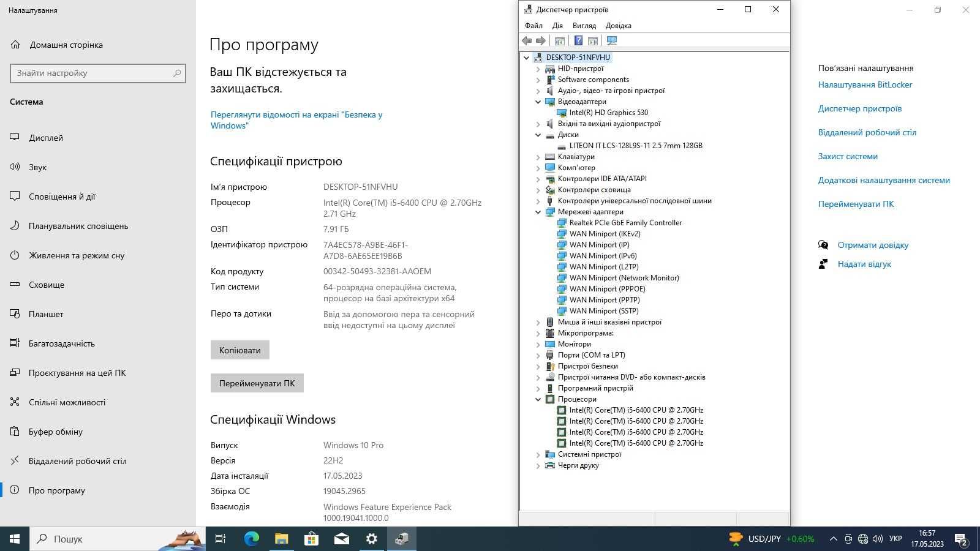The width and height of the screenshot is (980, 551).
Task: Open Додаткові налаштування системи link
Action: [884, 180]
